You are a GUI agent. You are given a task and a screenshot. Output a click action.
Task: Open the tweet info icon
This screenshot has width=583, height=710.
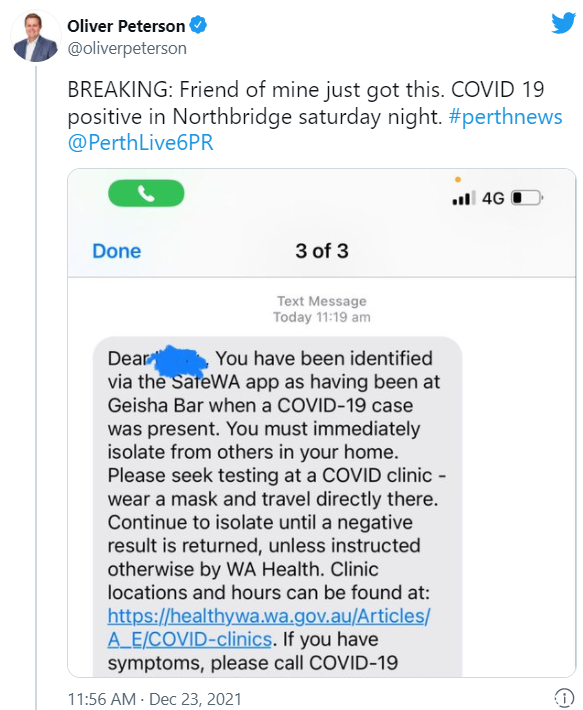[564, 698]
